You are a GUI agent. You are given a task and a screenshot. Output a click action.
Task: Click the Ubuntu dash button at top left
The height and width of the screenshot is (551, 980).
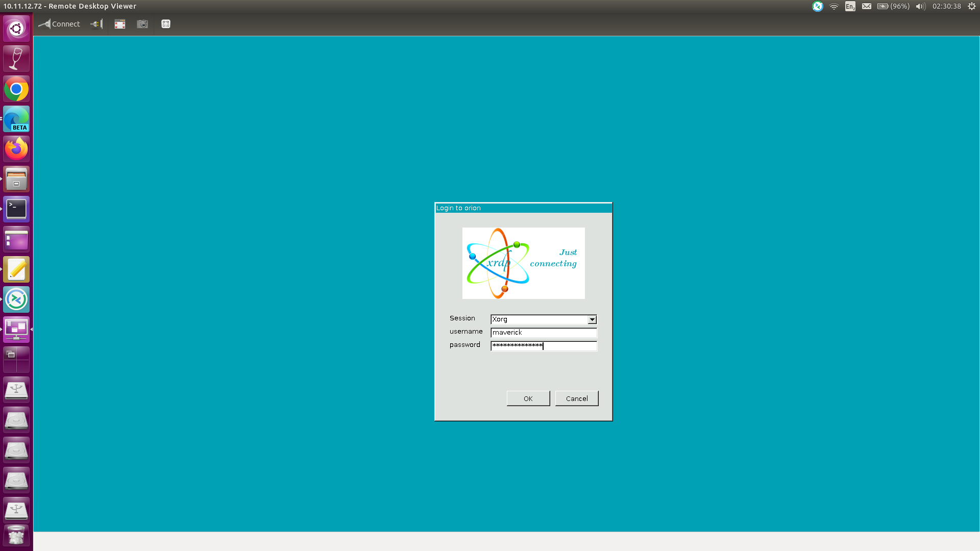pyautogui.click(x=16, y=29)
